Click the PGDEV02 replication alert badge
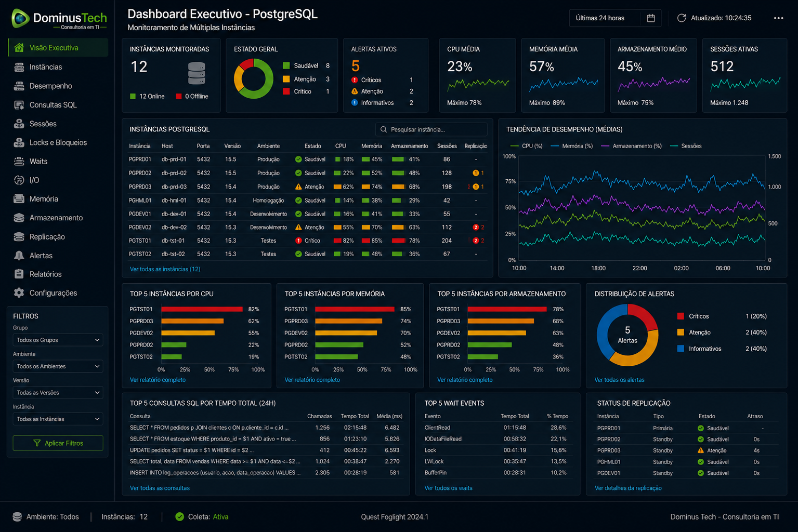Image resolution: width=798 pixels, height=532 pixels. 476,228
